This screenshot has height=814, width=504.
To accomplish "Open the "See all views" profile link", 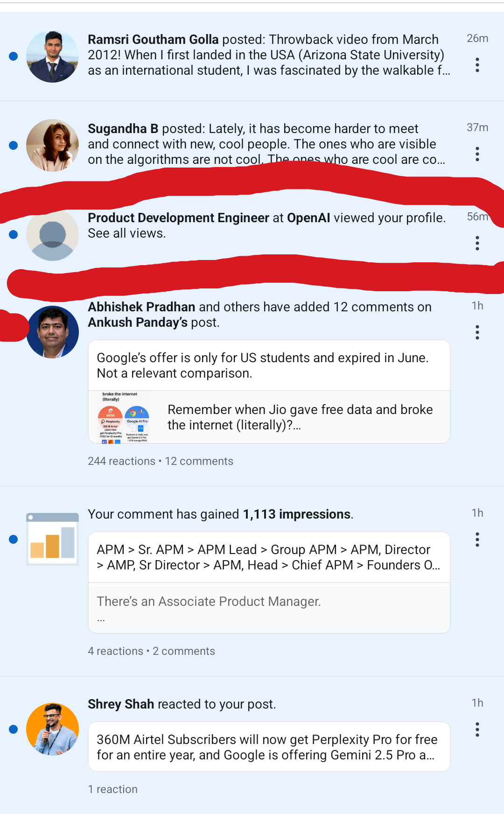I will (126, 233).
